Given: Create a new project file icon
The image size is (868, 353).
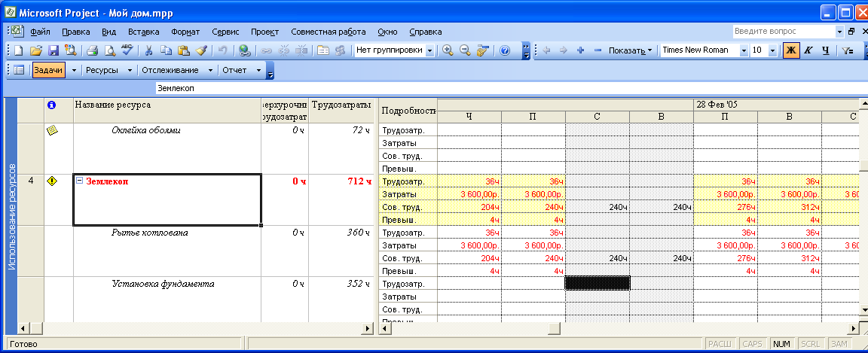Looking at the screenshot, I should coord(18,50).
